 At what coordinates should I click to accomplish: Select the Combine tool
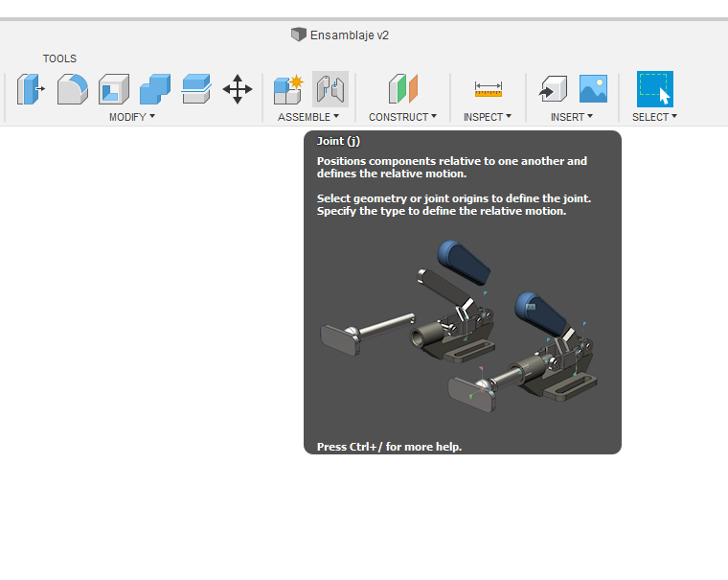tap(155, 89)
